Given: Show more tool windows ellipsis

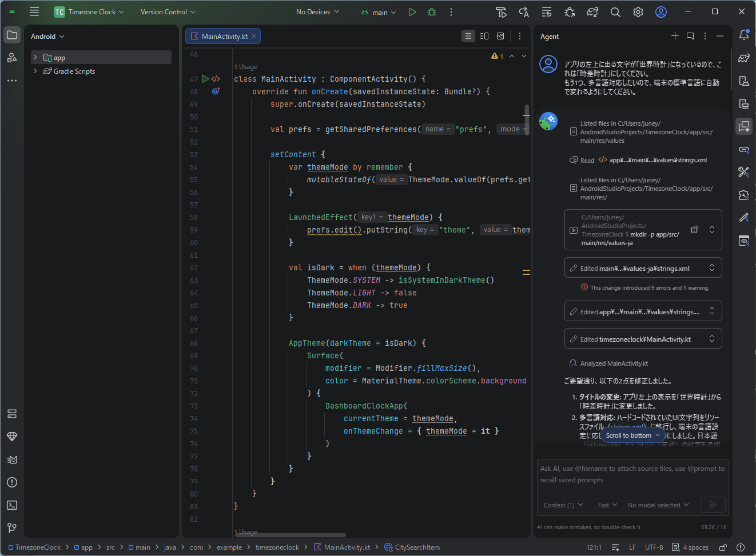Looking at the screenshot, I should [x=12, y=81].
